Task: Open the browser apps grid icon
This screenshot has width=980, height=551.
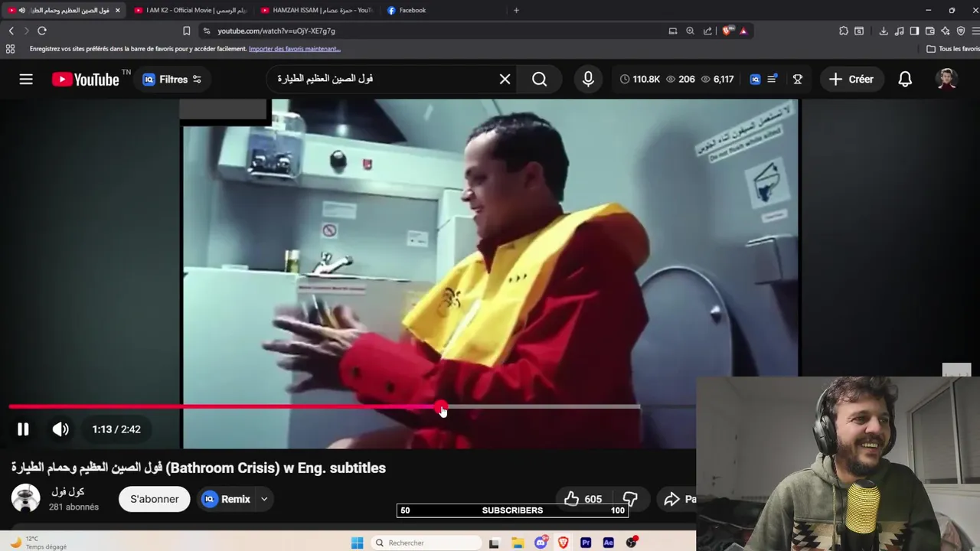Action: (x=10, y=48)
